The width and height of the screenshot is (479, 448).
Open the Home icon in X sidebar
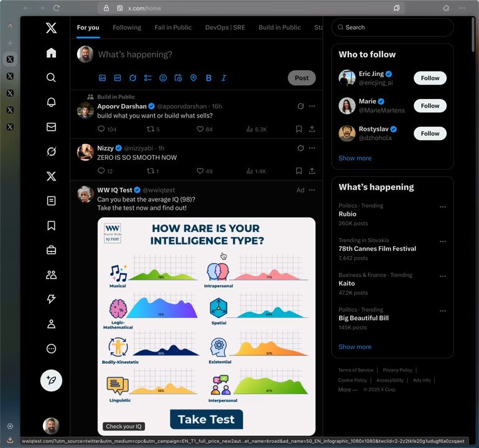(x=51, y=53)
